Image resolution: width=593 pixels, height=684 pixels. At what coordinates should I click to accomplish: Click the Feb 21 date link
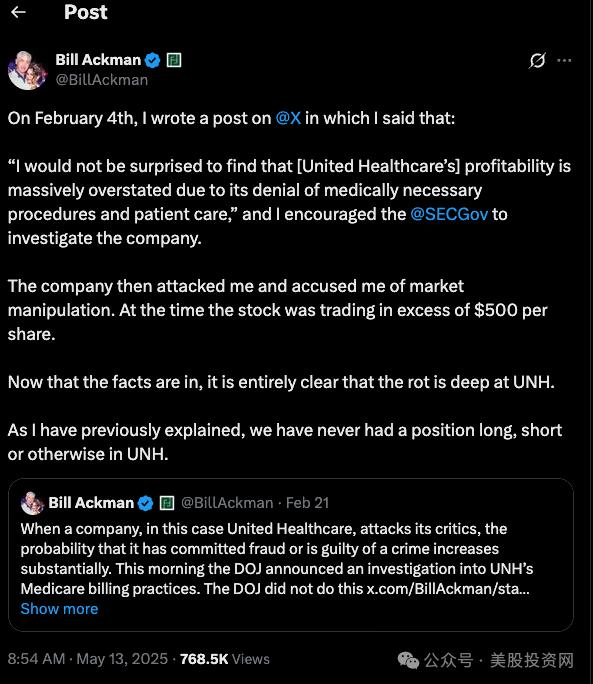click(307, 503)
